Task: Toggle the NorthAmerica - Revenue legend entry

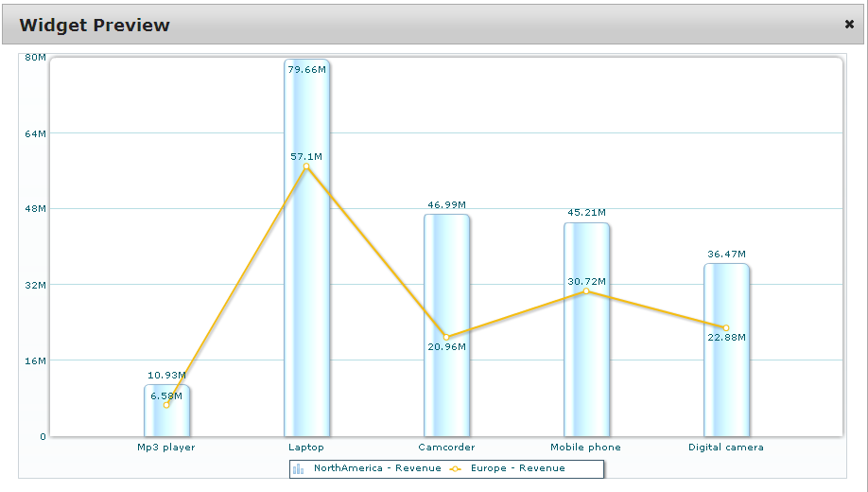Action: coord(376,468)
